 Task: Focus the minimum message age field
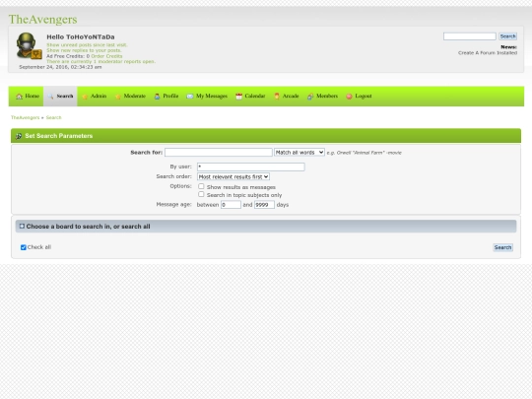tap(231, 205)
